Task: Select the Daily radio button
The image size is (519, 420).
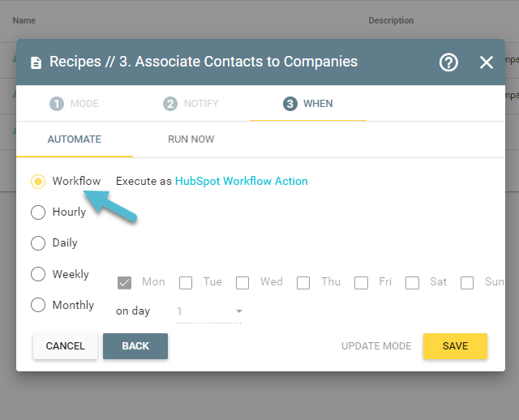Action: pyautogui.click(x=38, y=243)
